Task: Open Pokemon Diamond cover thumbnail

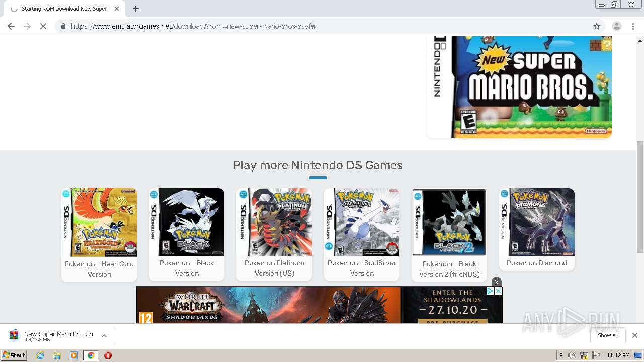Action: coord(537,222)
